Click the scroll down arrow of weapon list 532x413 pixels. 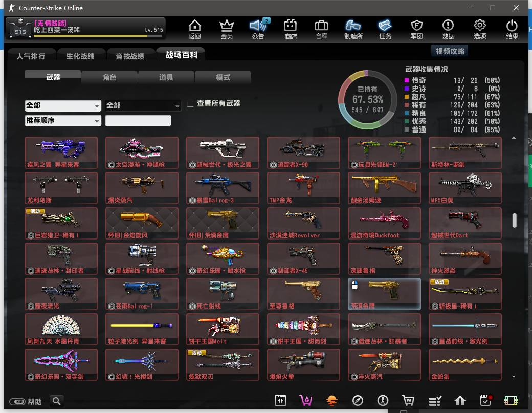coord(514,376)
